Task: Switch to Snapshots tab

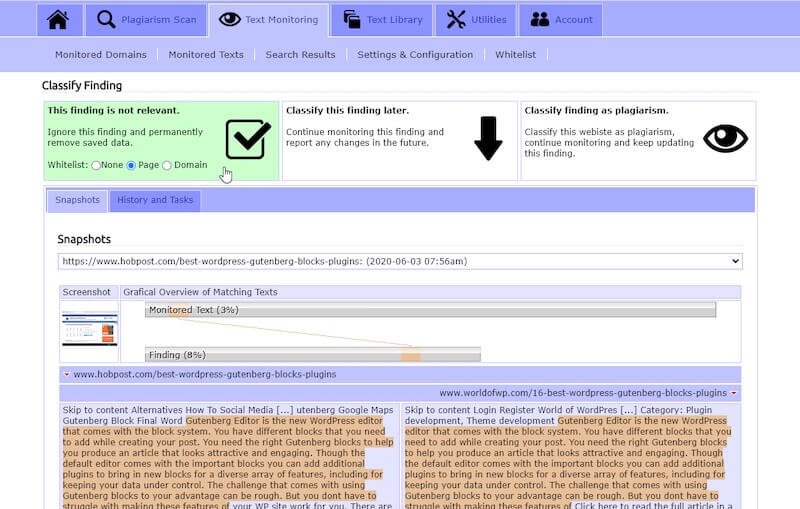Action: [77, 200]
